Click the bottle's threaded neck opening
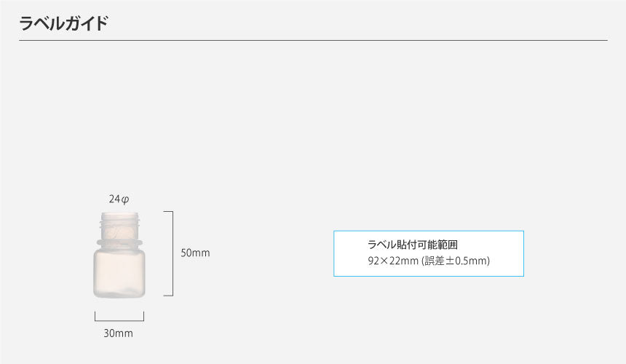 point(119,217)
